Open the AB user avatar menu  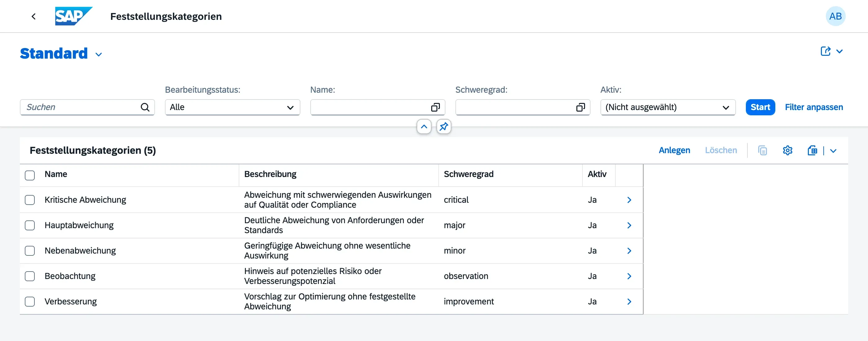coord(835,16)
